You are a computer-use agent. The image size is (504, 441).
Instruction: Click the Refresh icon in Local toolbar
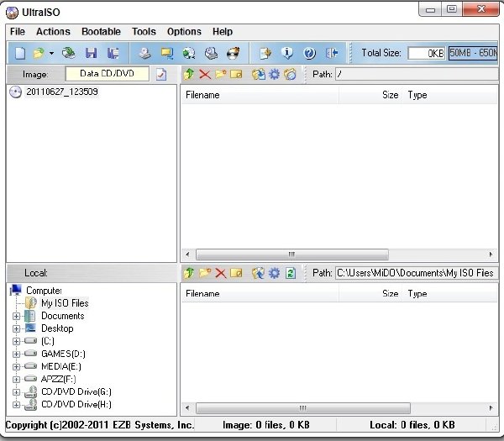[291, 273]
